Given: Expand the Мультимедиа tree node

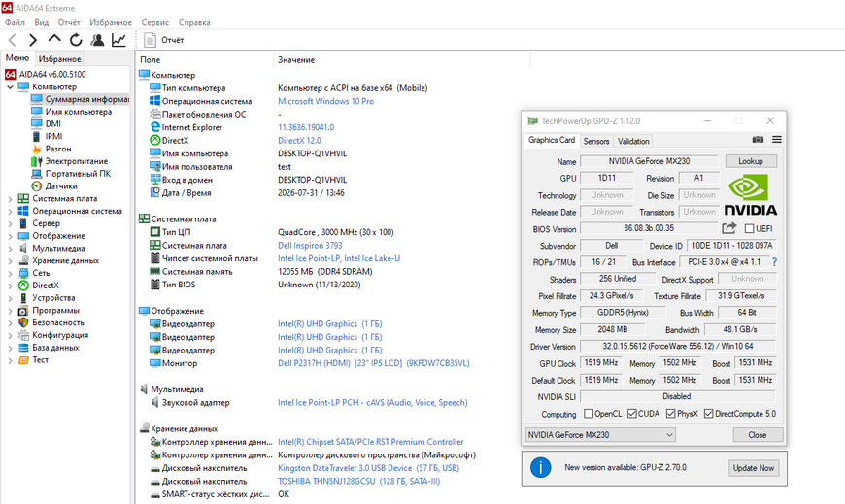Looking at the screenshot, I should tap(10, 249).
